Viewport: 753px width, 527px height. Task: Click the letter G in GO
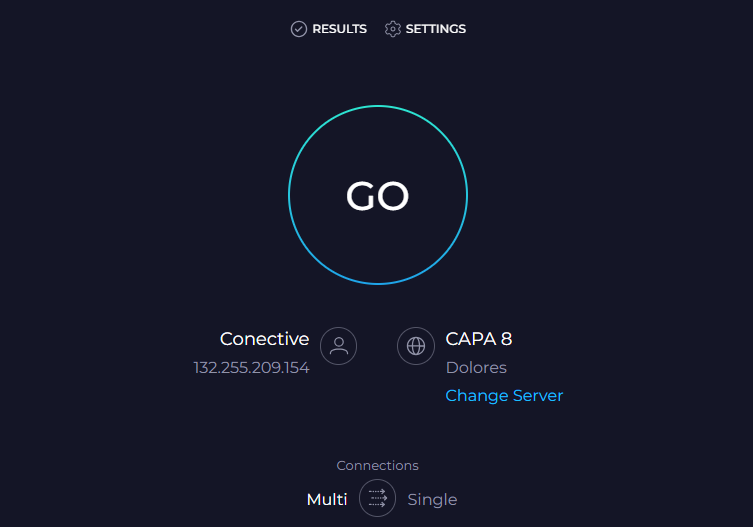point(360,197)
